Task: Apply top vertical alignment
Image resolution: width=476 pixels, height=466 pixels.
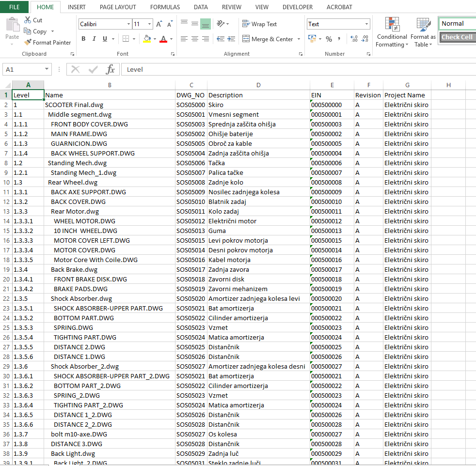Action: click(x=184, y=23)
